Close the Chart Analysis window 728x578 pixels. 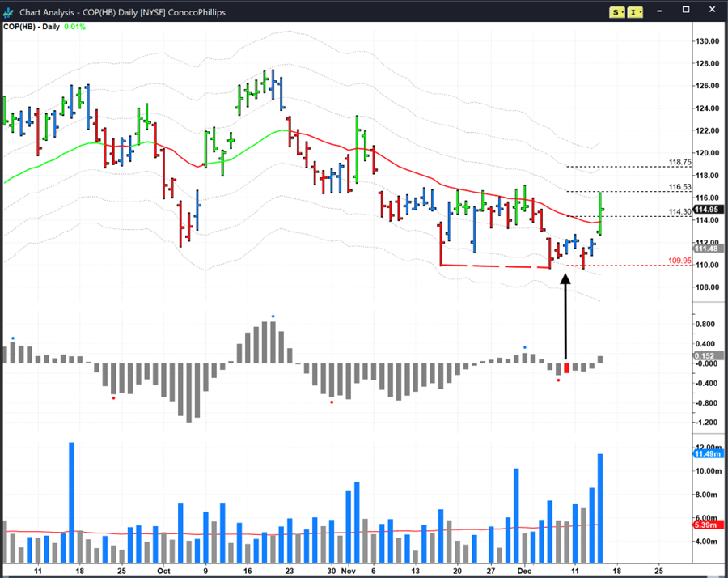[x=713, y=11]
